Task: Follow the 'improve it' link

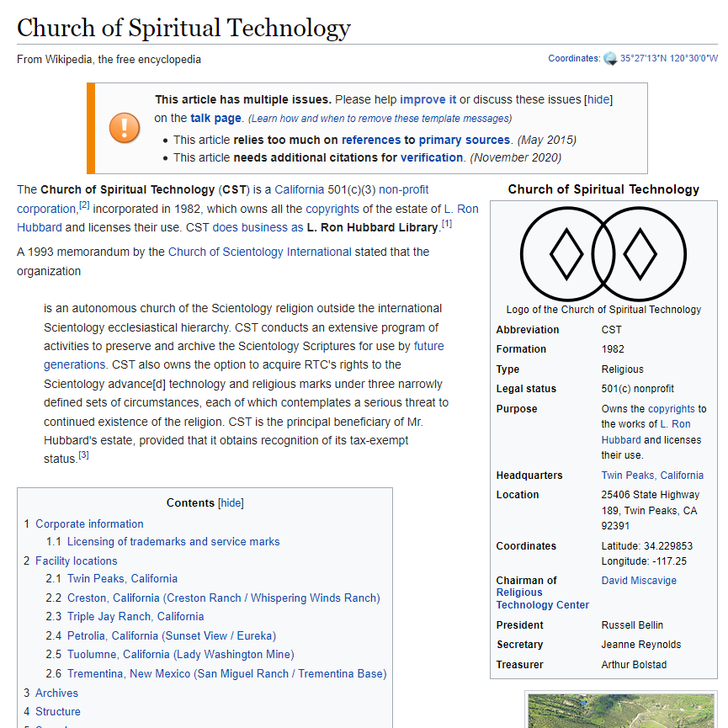Action: click(428, 100)
